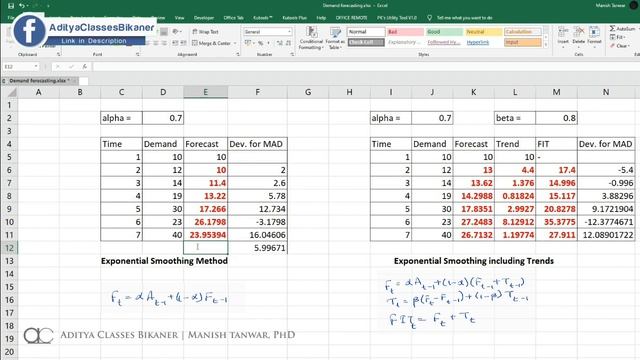Open the Developer ribbon tab

coord(204,18)
